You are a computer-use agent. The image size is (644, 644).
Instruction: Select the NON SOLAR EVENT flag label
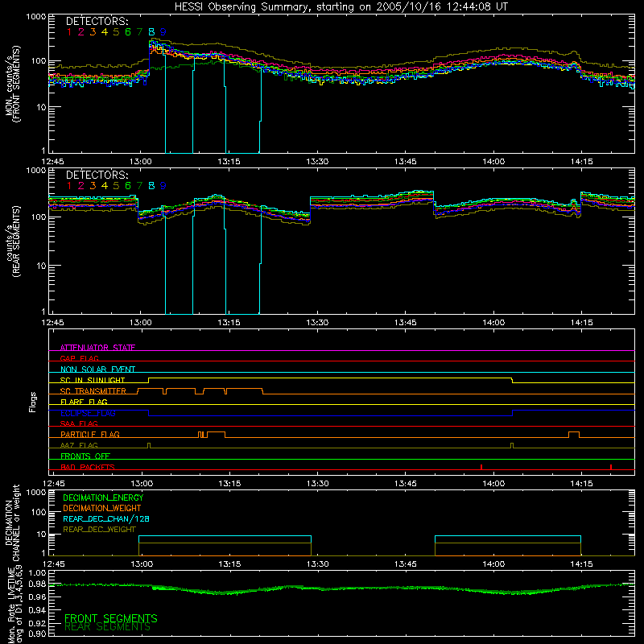pos(97,369)
